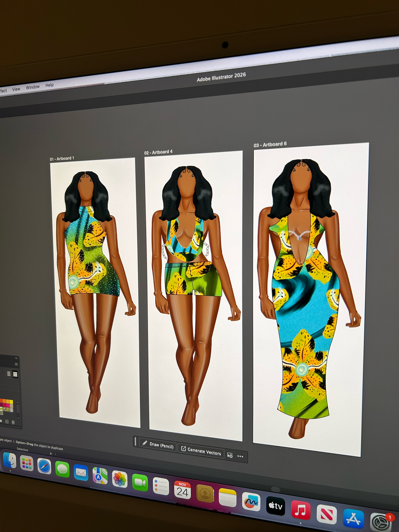399x532 pixels.
Task: Open the Window menu
Action: pos(33,87)
